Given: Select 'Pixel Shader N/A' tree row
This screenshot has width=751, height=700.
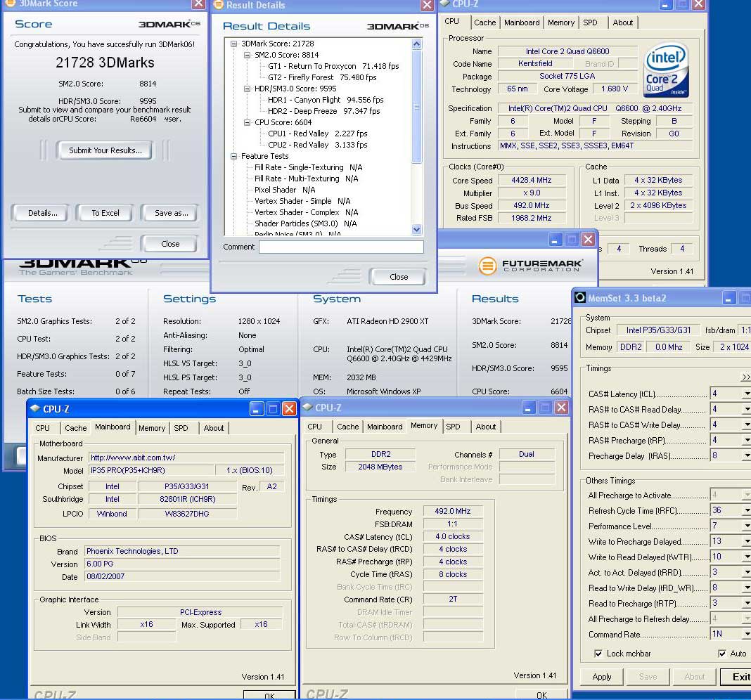Looking at the screenshot, I should click(285, 190).
